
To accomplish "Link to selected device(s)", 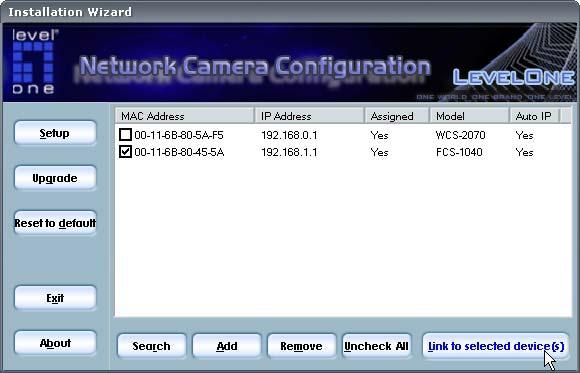I will (x=496, y=346).
